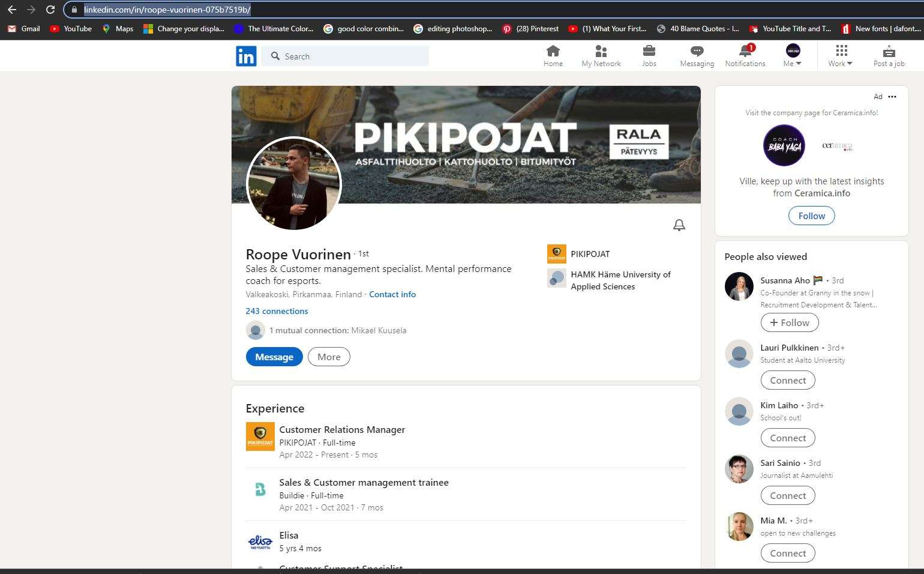
Task: Expand the Work apps dropdown
Action: pos(841,55)
